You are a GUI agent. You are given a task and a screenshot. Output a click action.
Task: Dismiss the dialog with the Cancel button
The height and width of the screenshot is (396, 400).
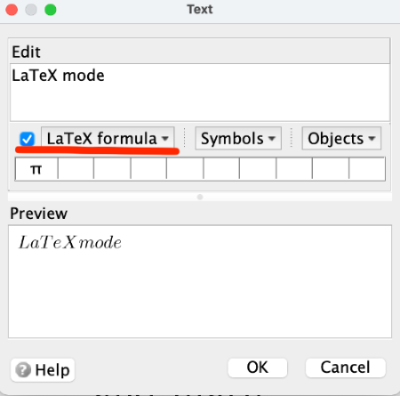345,368
